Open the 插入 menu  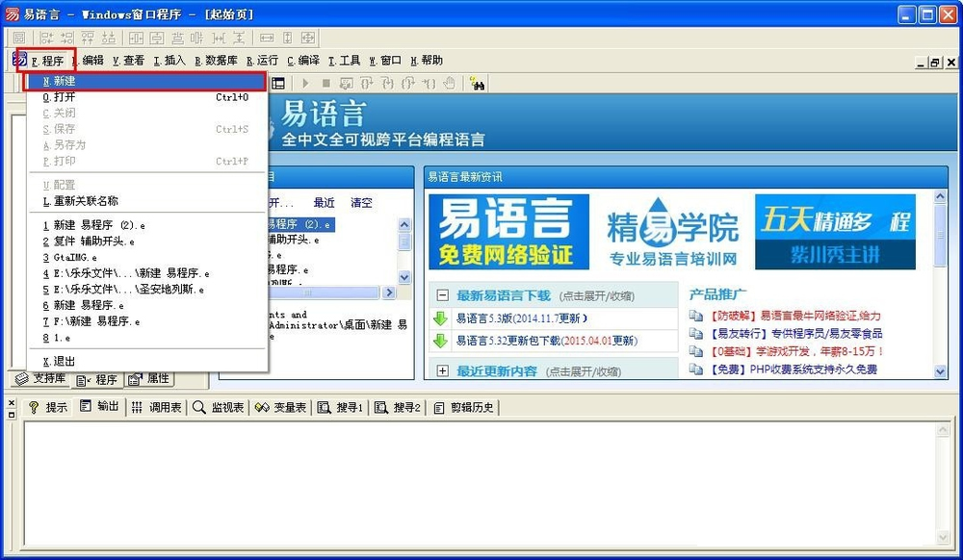(169, 60)
